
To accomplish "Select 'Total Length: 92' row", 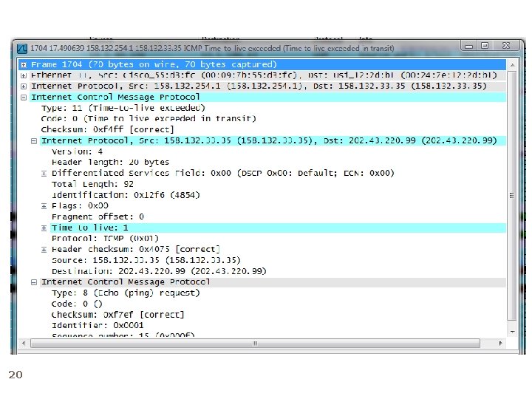I will 92,184.
